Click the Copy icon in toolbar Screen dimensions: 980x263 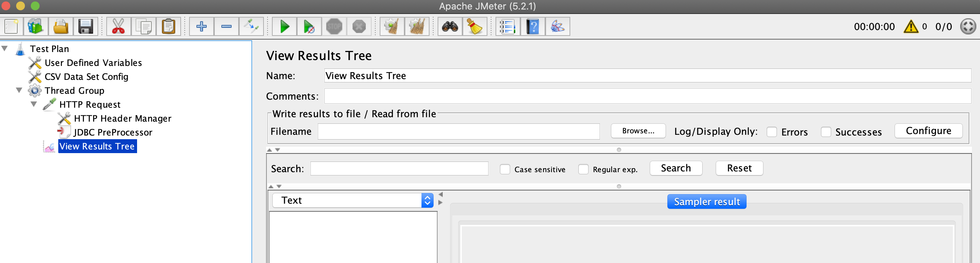(143, 27)
